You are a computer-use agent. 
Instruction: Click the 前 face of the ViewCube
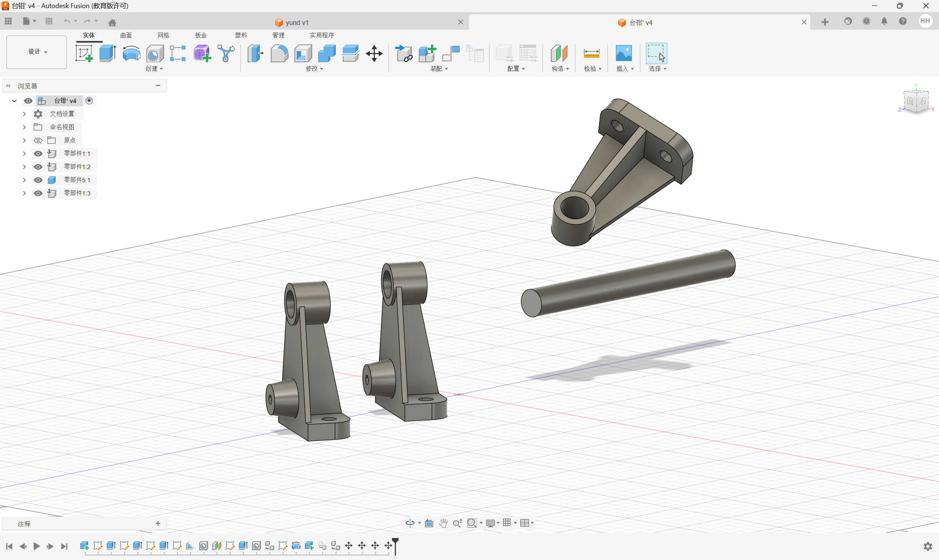tap(910, 101)
